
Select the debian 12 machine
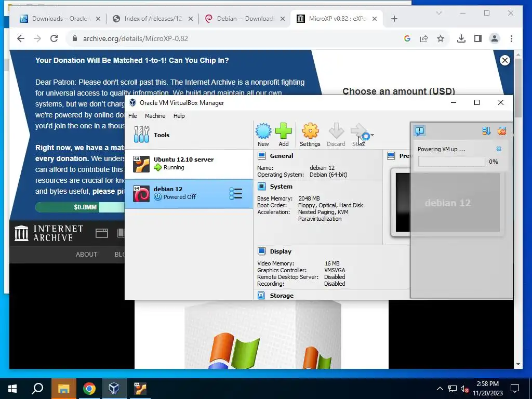coord(189,193)
